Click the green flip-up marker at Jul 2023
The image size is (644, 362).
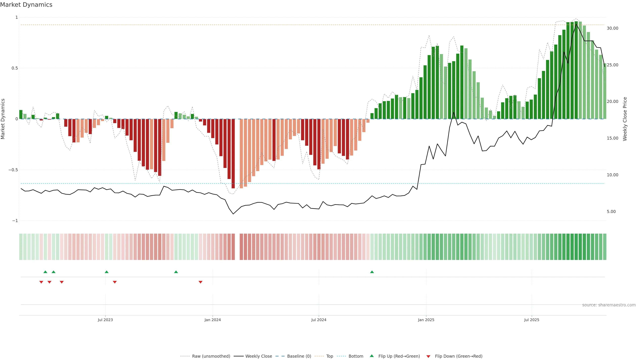[x=106, y=272]
